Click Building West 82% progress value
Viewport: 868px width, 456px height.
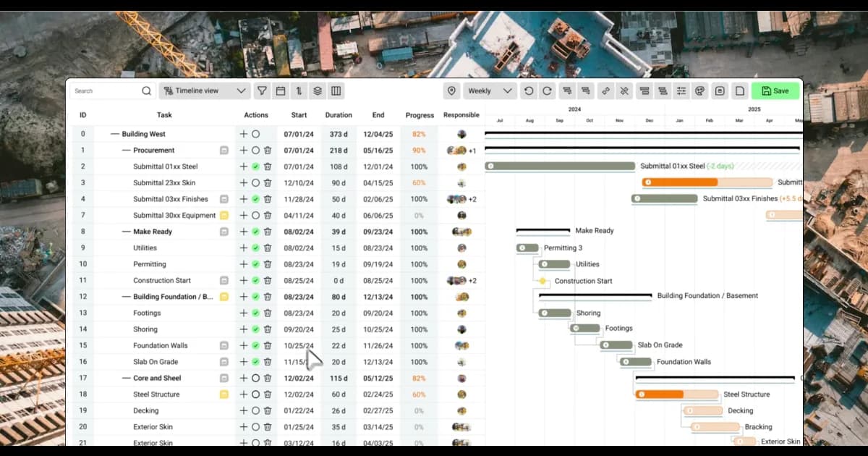pyautogui.click(x=419, y=134)
